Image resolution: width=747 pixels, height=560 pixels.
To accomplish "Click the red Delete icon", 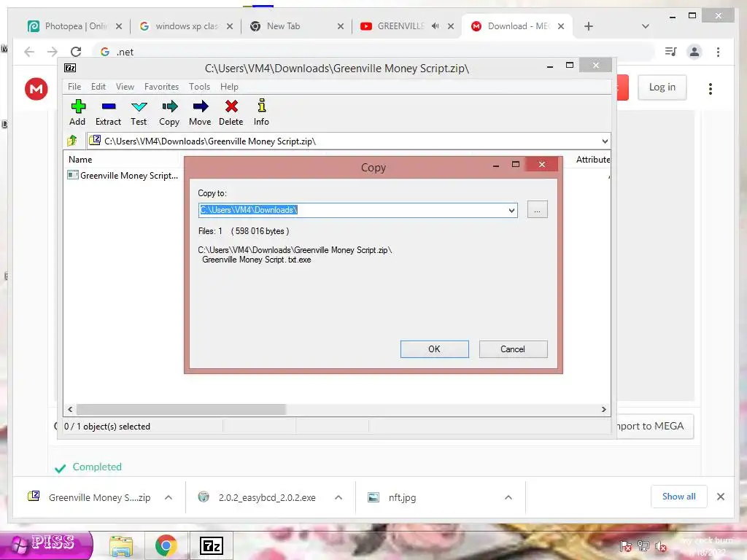I will point(231,112).
